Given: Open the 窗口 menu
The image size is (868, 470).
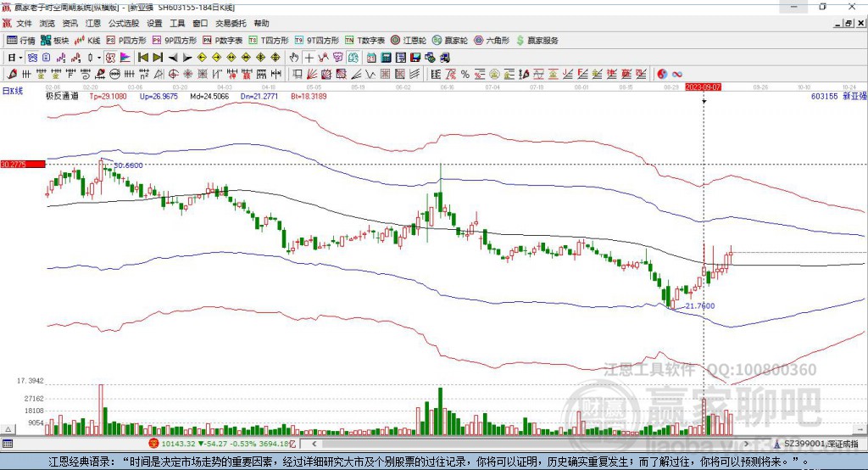Looking at the screenshot, I should [x=200, y=23].
